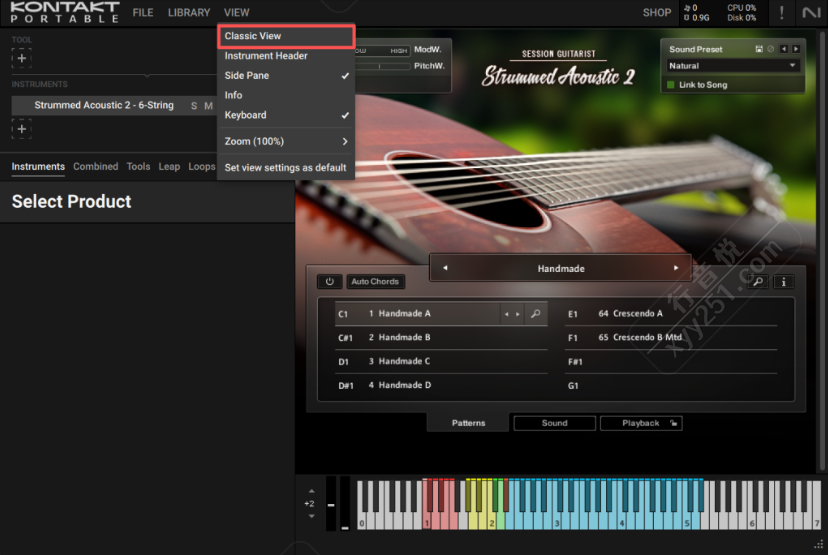This screenshot has width=828, height=555.
Task: Select previous pattern song left of Handmade
Action: click(445, 268)
